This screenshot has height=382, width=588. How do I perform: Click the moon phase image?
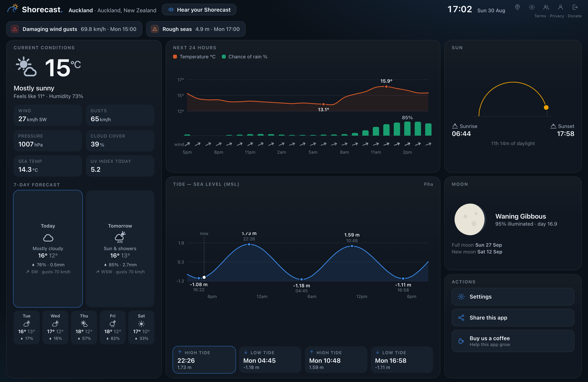[470, 219]
